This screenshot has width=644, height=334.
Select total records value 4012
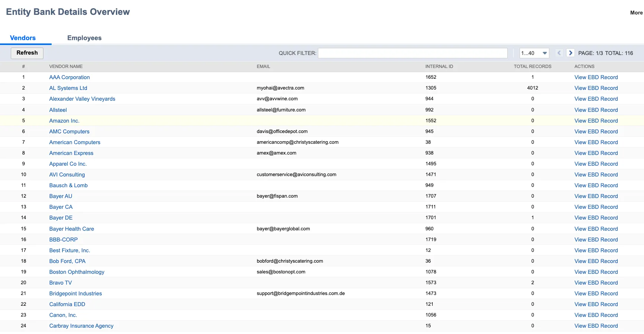(533, 88)
